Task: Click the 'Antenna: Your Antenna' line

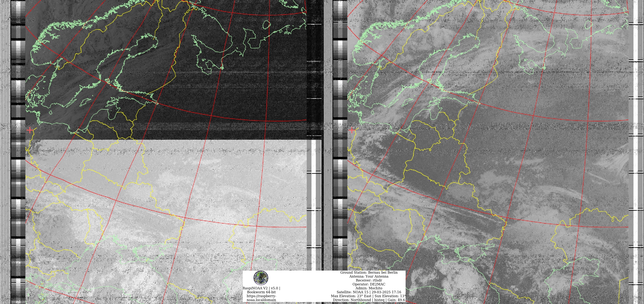Action: [x=369, y=277]
